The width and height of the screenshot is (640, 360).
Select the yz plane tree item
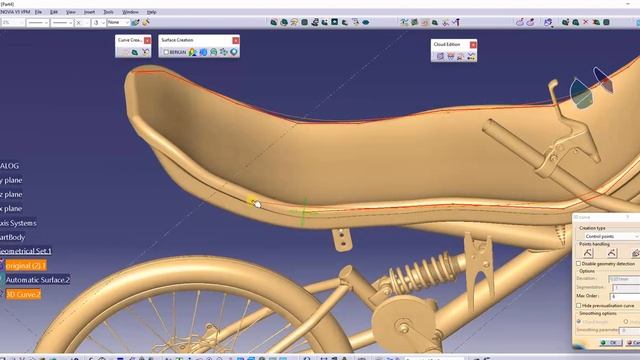click(x=11, y=195)
